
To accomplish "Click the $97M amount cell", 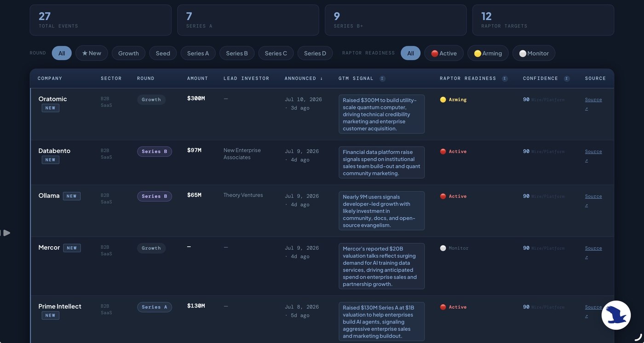I will 195,150.
